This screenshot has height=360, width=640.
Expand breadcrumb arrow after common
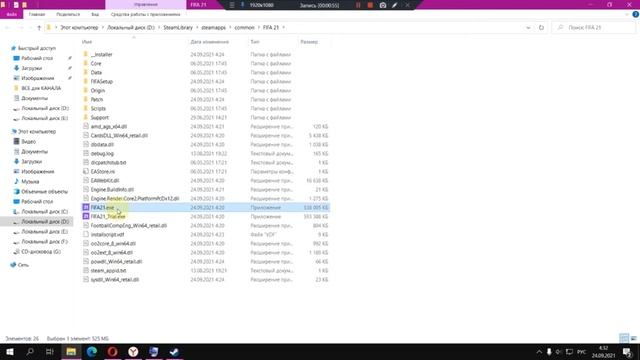(258, 27)
